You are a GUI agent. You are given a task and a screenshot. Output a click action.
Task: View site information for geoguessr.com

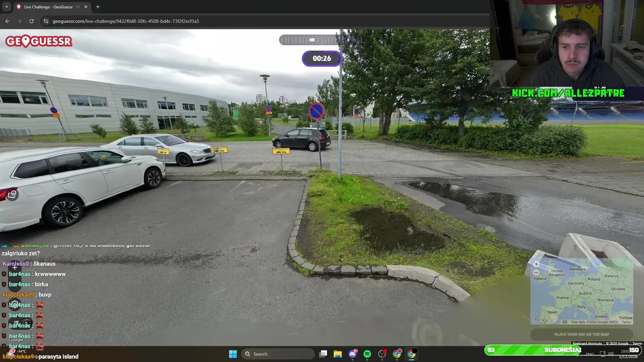pyautogui.click(x=46, y=21)
